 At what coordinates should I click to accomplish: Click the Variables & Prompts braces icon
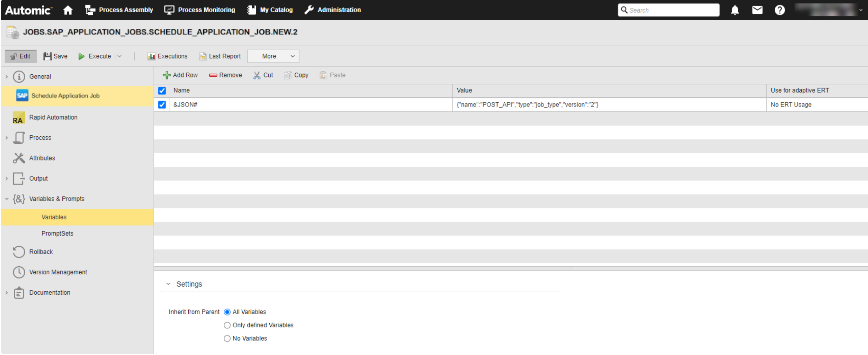[19, 199]
